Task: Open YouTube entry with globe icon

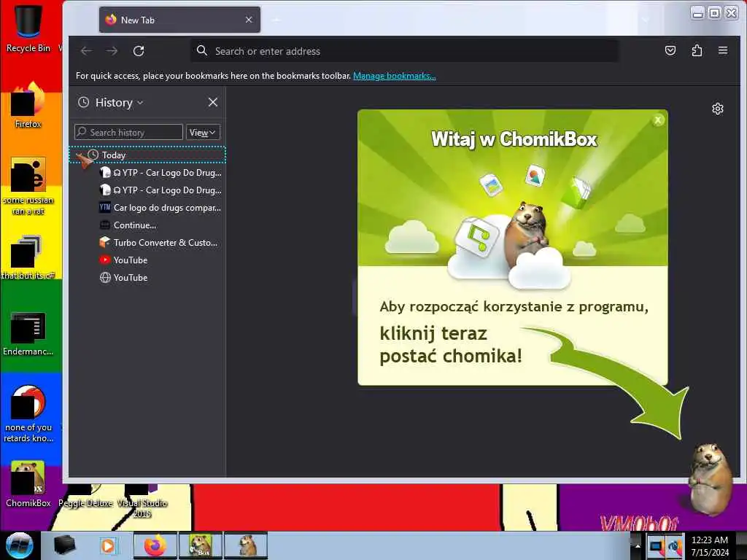Action: 124,278
